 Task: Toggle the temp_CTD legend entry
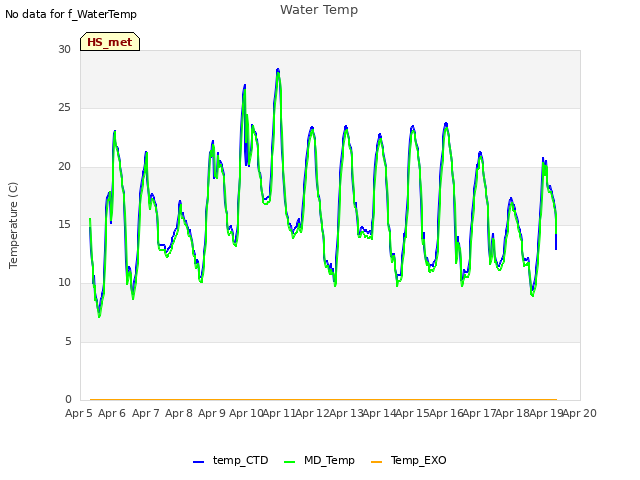pos(231,460)
